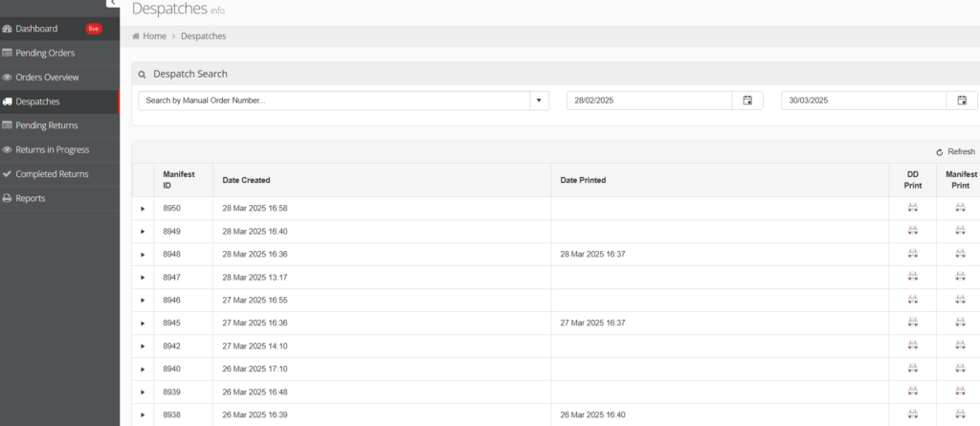Click DD Print icon for manifest 8946

tap(912, 300)
